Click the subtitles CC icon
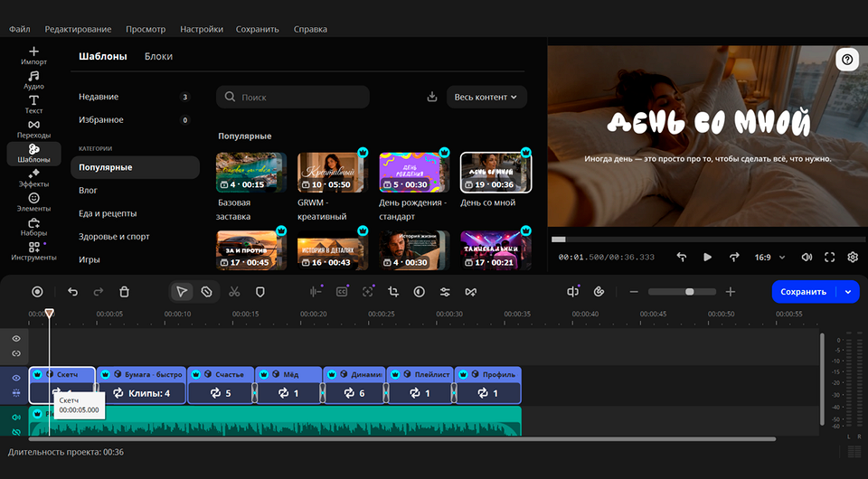This screenshot has height=479, width=868. pyautogui.click(x=342, y=292)
